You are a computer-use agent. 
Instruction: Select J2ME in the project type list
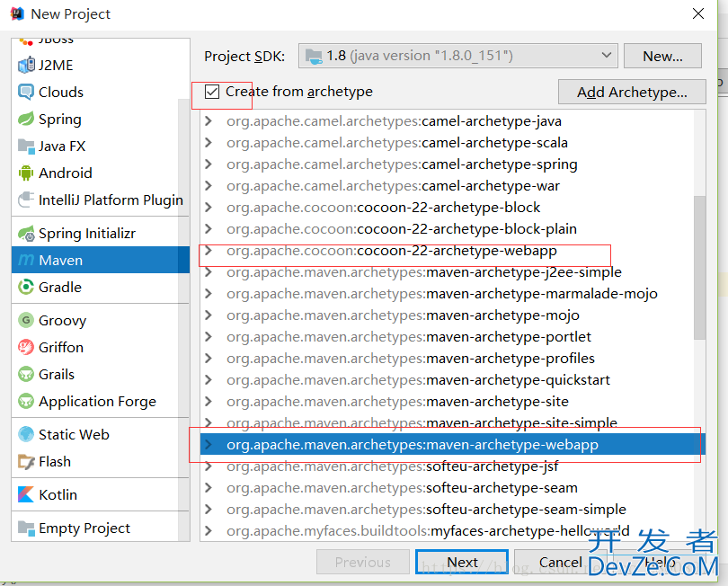coord(101,65)
